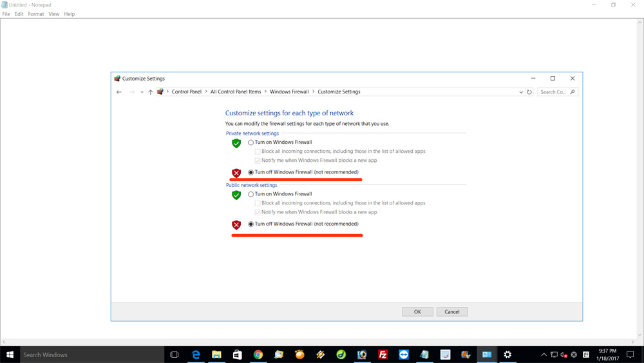Expand chevron after All Control Panel Items
Viewport: 644px width, 363px height.
tap(265, 92)
